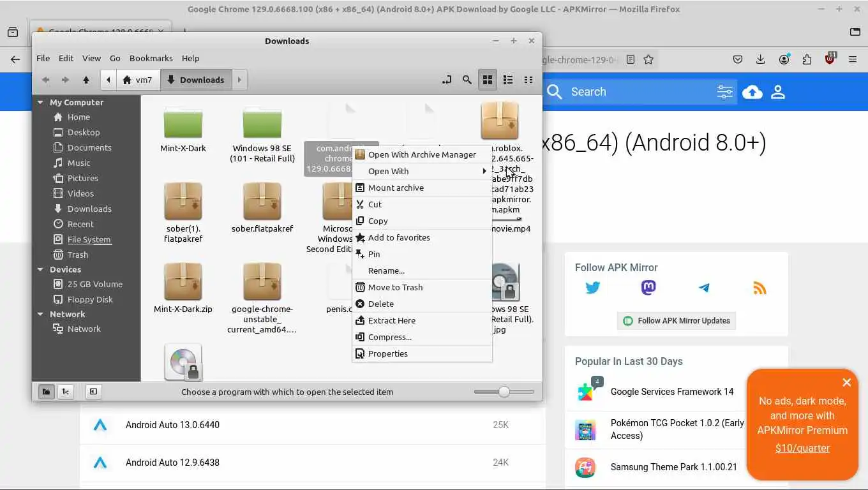
Task: Collapse the Network section in sidebar
Action: 41,314
